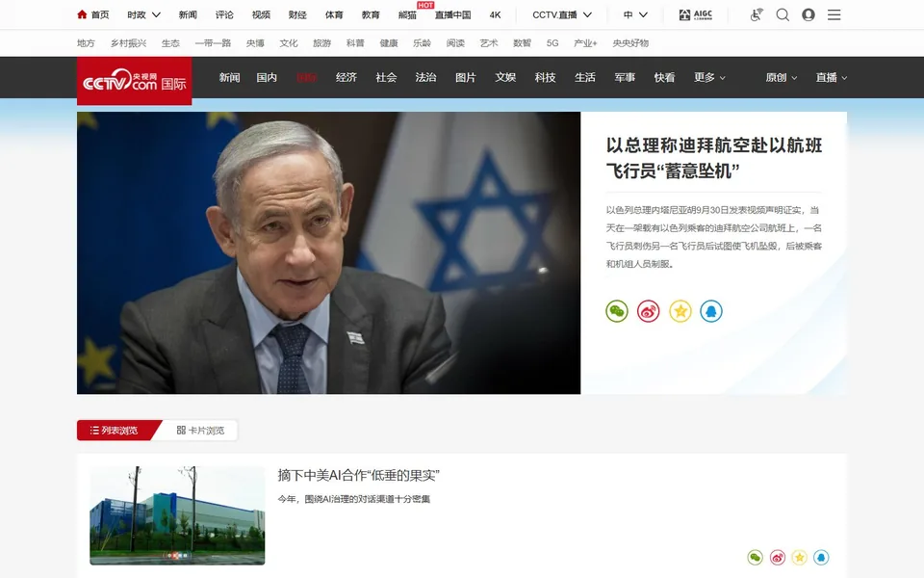Viewport: 924px width, 578px height.
Task: Click the headline summary paragraph text
Action: (713, 237)
